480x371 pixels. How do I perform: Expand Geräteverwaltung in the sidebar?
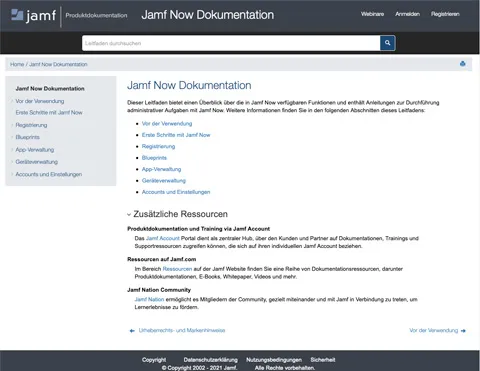(x=12, y=162)
